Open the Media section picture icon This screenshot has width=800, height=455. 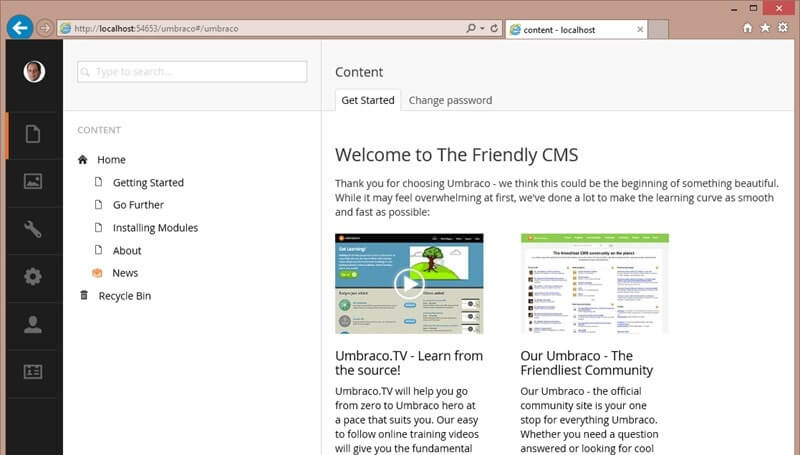(x=33, y=181)
